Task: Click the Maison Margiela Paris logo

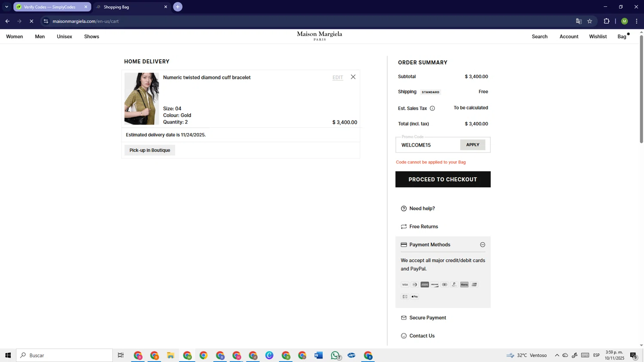Action: (319, 36)
